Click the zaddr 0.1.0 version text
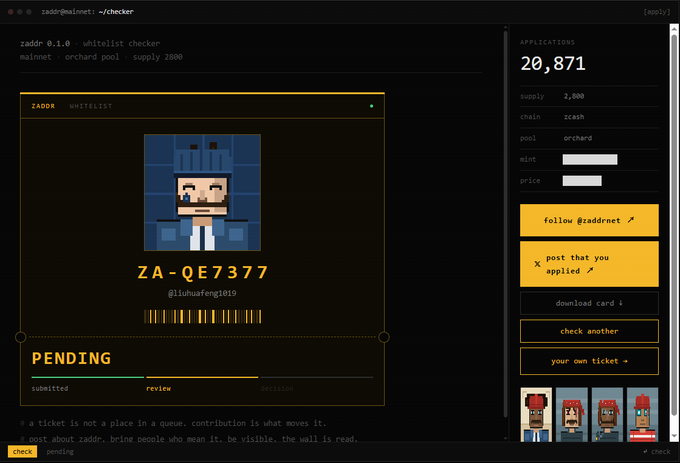The image size is (680, 463). [x=45, y=43]
